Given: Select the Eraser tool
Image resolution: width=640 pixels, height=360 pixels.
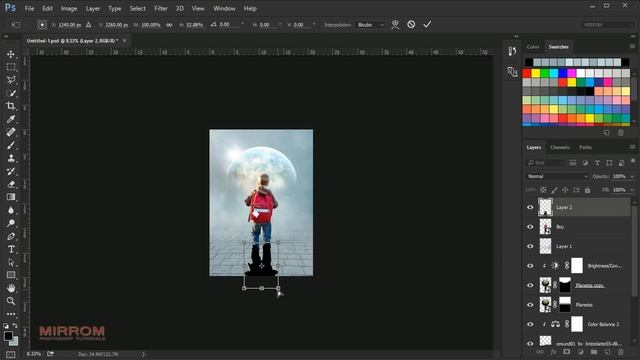Looking at the screenshot, I should tap(11, 184).
